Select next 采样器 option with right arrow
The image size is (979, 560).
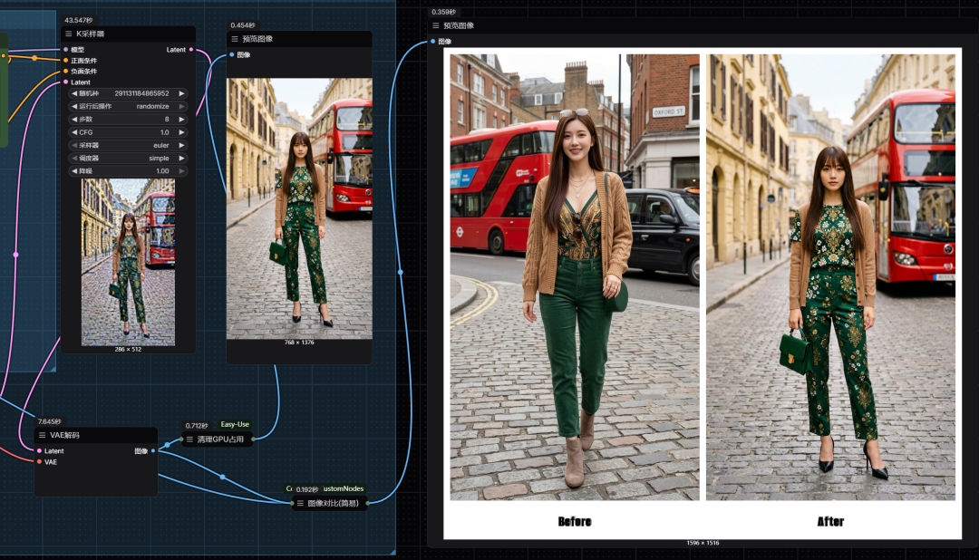181,146
